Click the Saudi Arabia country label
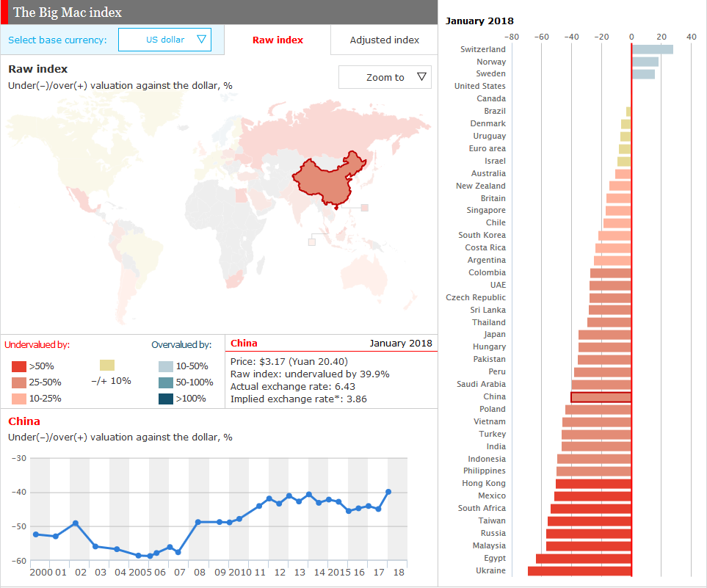Viewport: 707px width, 588px height. [481, 384]
